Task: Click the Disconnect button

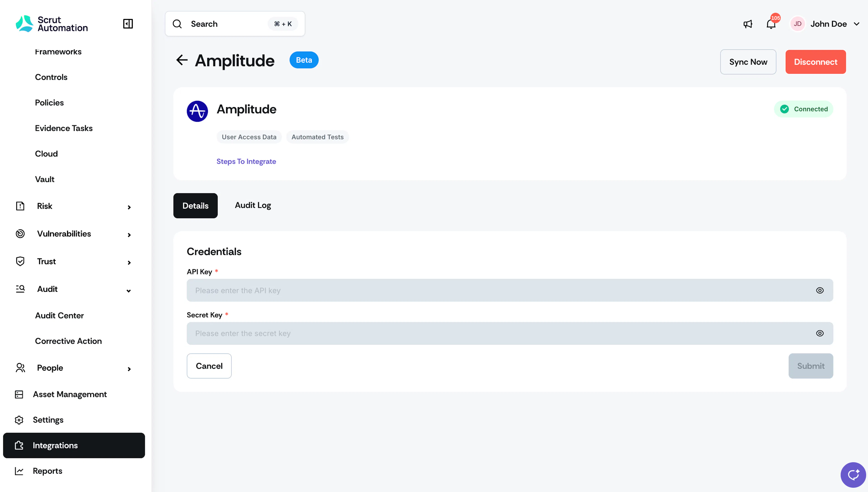Action: coord(816,62)
